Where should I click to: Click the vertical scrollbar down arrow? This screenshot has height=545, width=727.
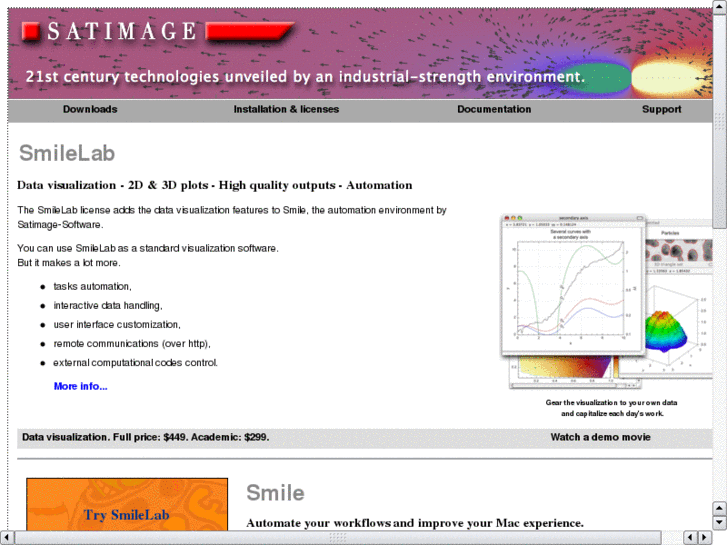[x=719, y=523]
